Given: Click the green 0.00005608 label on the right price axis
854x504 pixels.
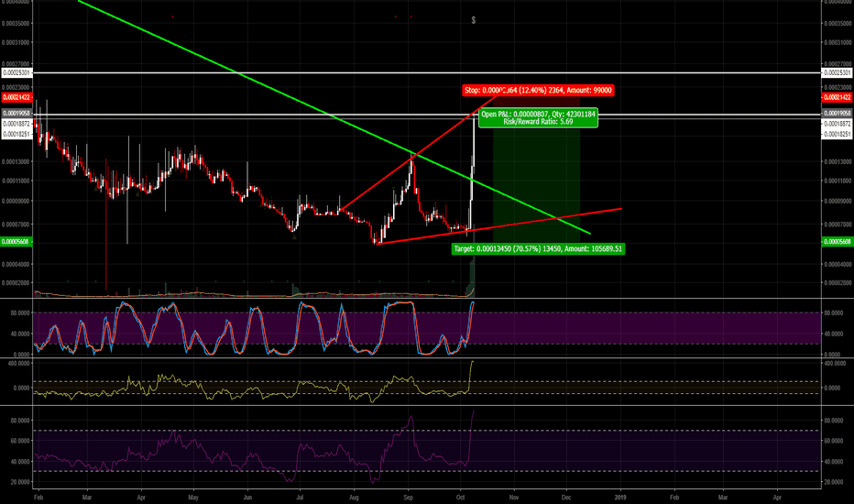Looking at the screenshot, I should pyautogui.click(x=838, y=241).
